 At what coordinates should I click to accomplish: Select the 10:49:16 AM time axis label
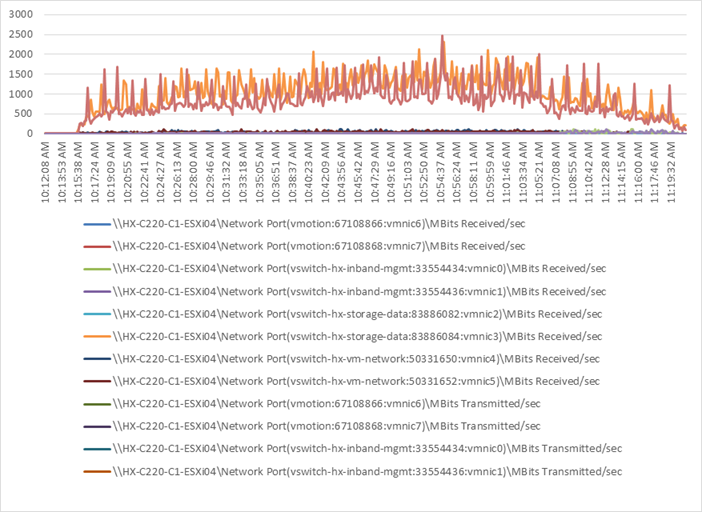[391, 172]
